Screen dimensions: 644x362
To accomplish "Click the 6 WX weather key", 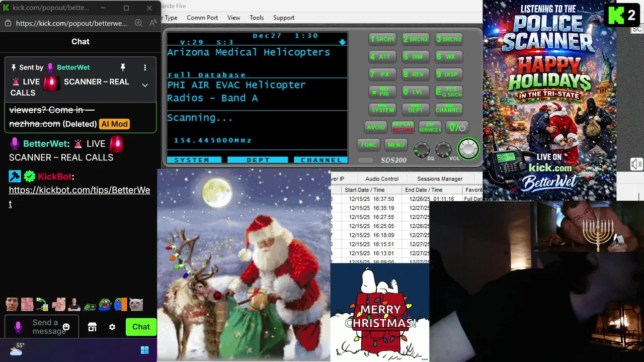I will point(449,57).
